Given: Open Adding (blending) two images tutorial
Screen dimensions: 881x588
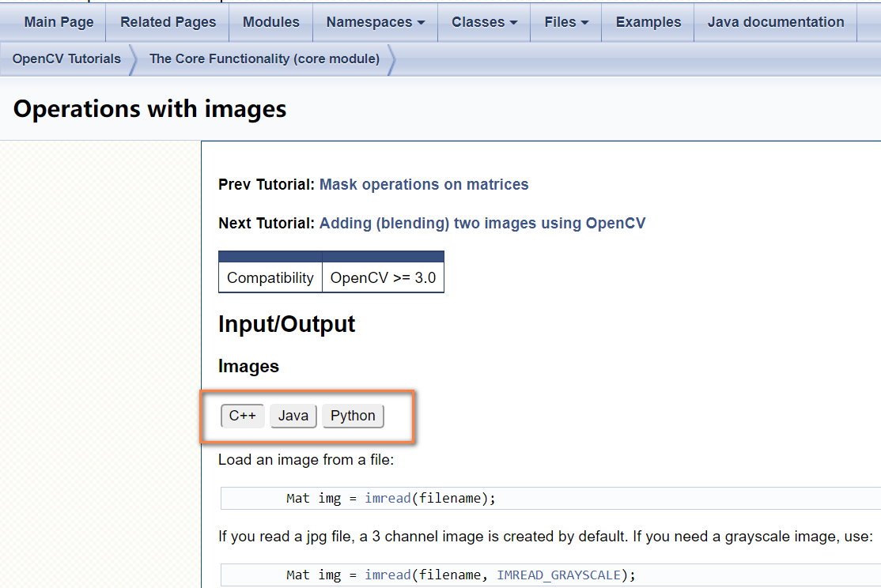Looking at the screenshot, I should pyautogui.click(x=482, y=224).
